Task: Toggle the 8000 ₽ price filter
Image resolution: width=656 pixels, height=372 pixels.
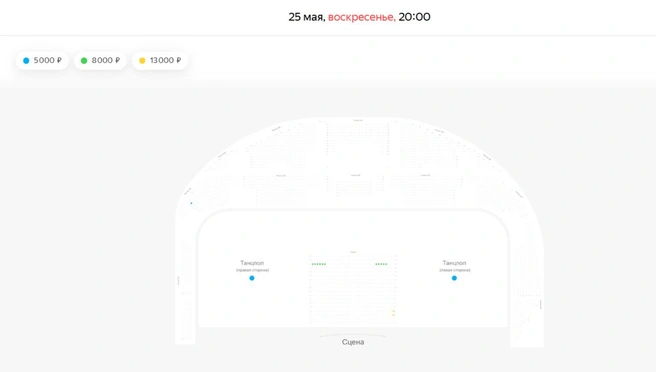Action: click(100, 60)
